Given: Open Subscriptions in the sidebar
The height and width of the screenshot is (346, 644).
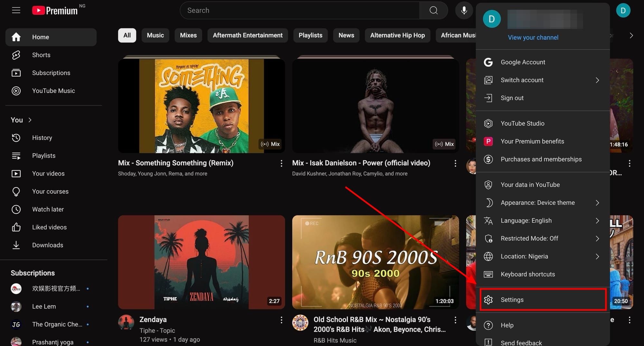Looking at the screenshot, I should [x=51, y=73].
